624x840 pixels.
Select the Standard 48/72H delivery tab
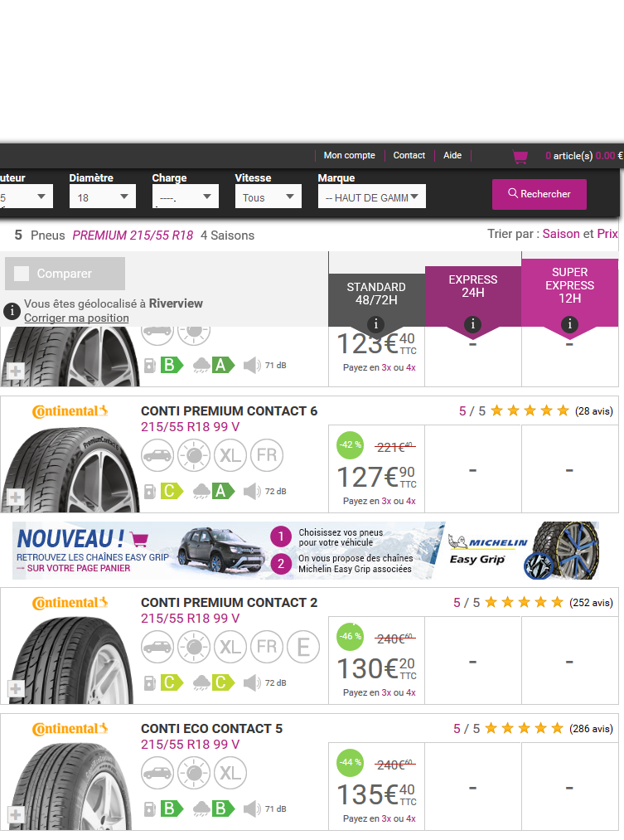point(376,300)
